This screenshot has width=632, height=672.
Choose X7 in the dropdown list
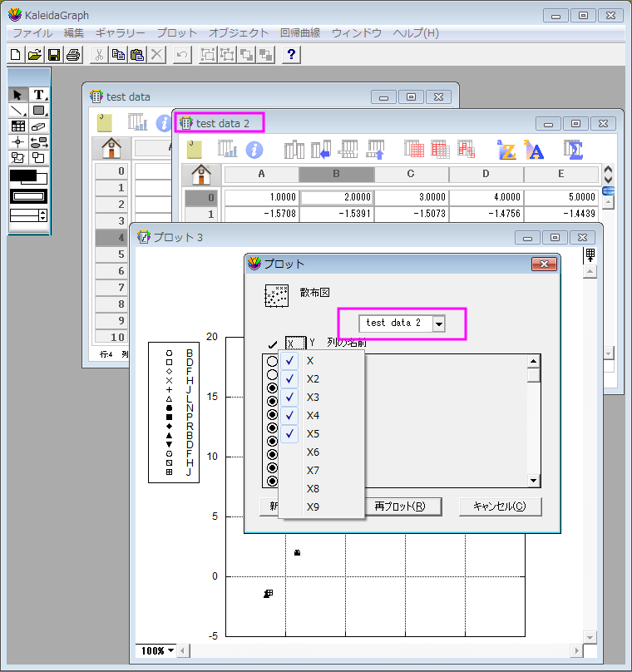[322, 470]
